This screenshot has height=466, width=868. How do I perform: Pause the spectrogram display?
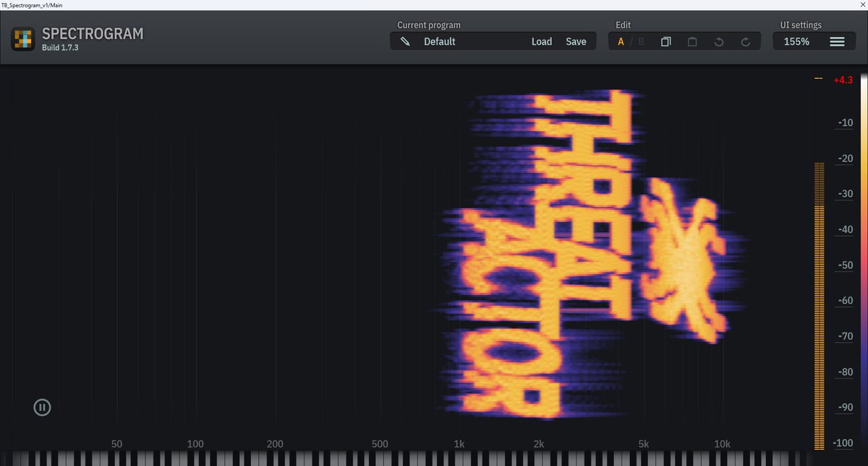point(42,407)
